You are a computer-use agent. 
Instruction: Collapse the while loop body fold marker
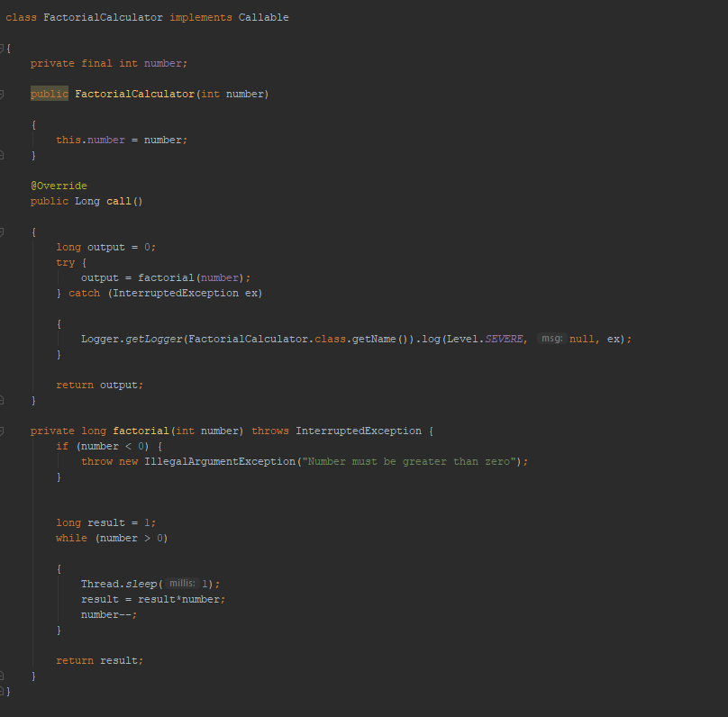point(5,567)
